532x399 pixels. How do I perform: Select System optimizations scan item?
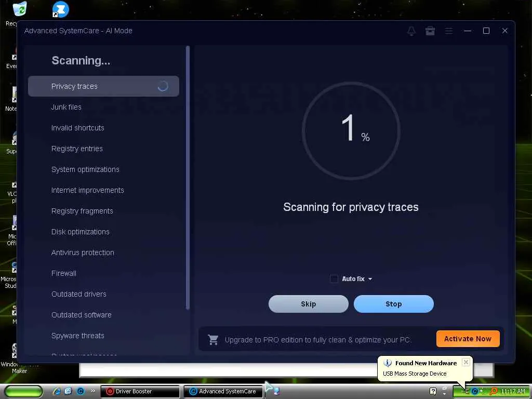[103, 169]
